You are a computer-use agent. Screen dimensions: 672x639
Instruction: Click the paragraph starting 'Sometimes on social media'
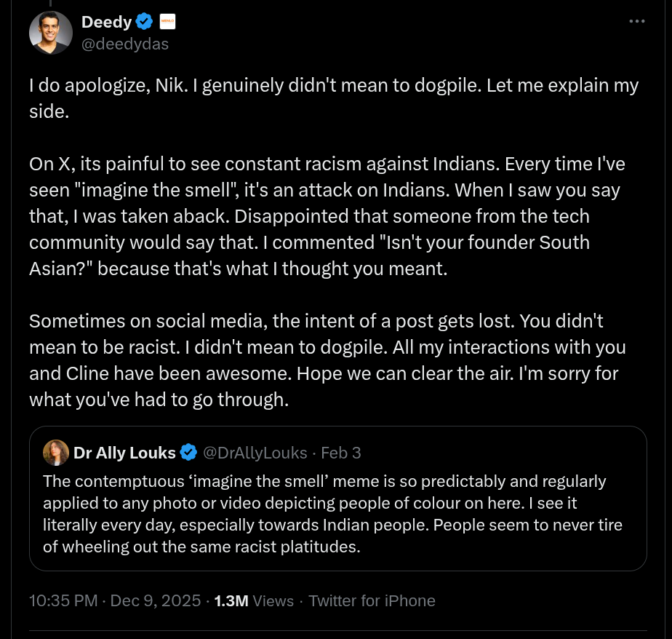click(327, 360)
